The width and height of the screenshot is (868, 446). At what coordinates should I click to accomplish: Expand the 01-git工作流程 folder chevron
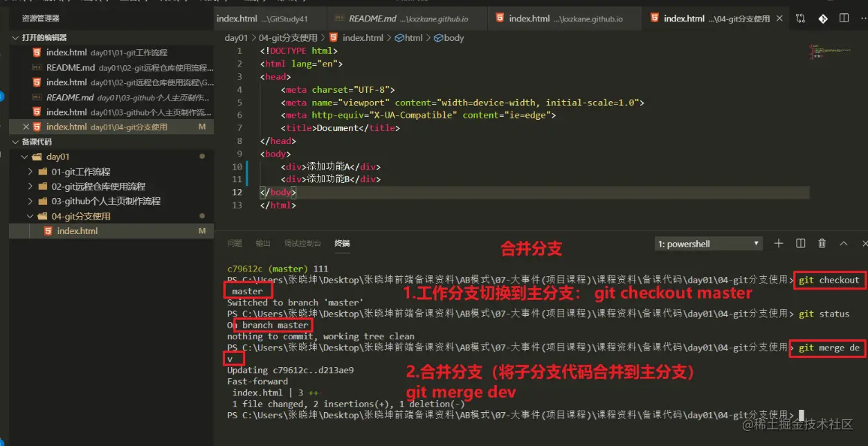(x=30, y=172)
